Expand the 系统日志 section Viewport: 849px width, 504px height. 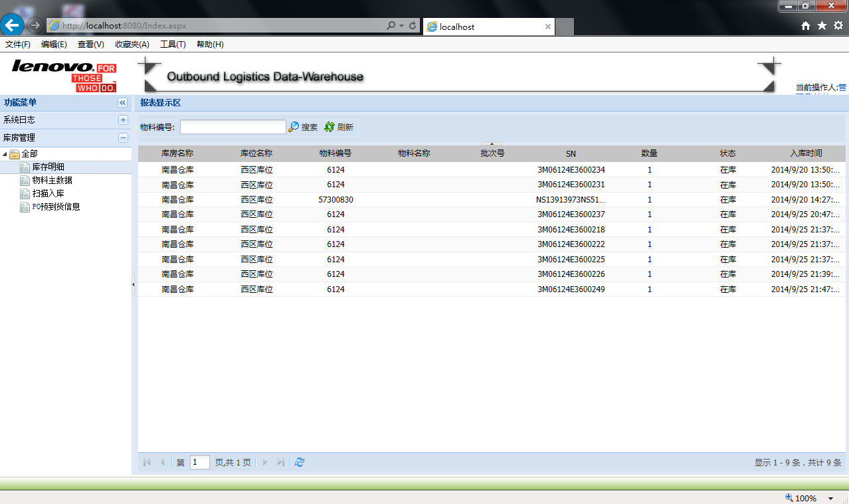coord(123,120)
